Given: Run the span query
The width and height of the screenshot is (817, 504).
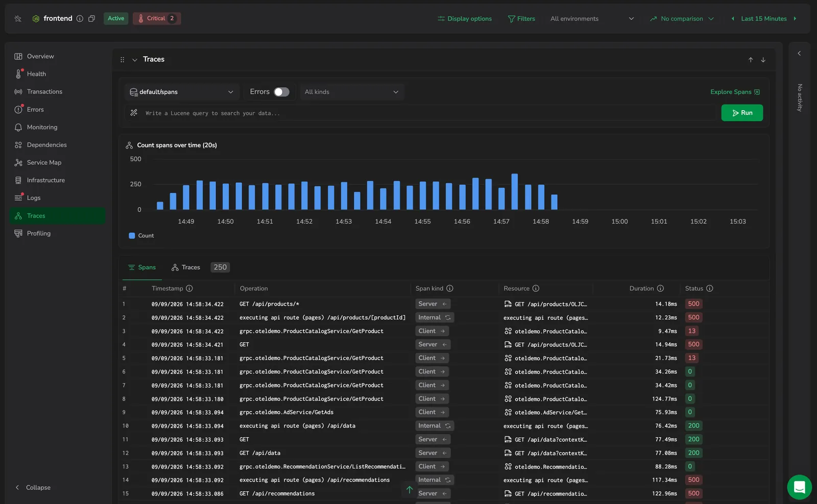Looking at the screenshot, I should point(742,113).
